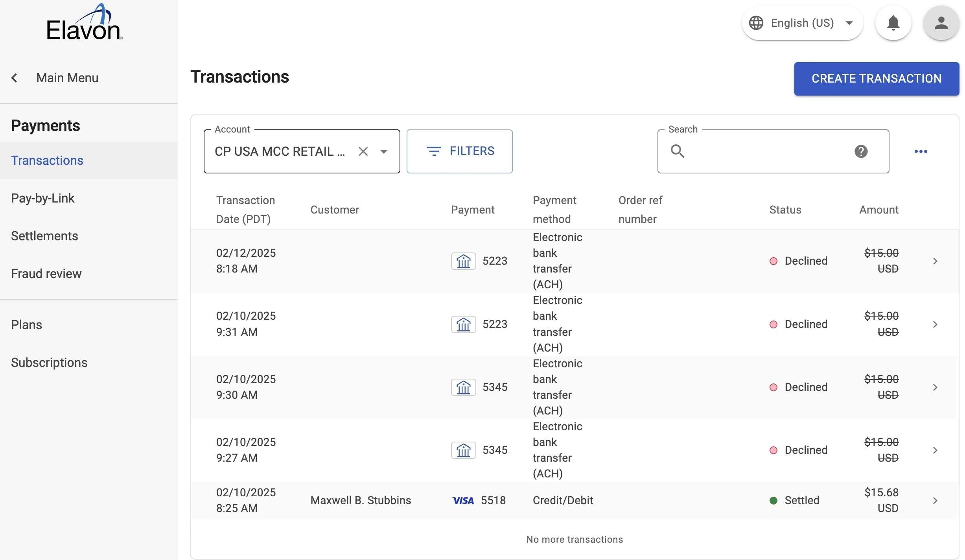The height and width of the screenshot is (560, 965).
Task: Expand the Settled $15.68 transaction chevron
Action: [935, 501]
